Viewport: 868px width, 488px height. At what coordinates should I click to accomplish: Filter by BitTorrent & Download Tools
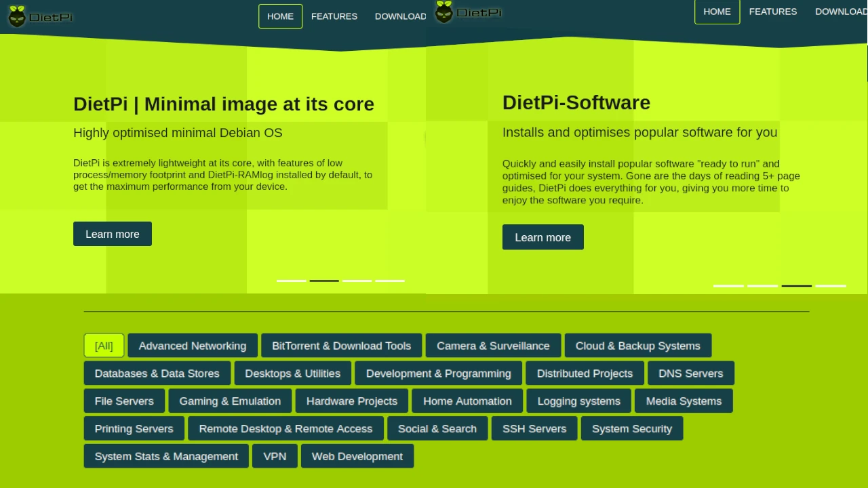point(341,346)
